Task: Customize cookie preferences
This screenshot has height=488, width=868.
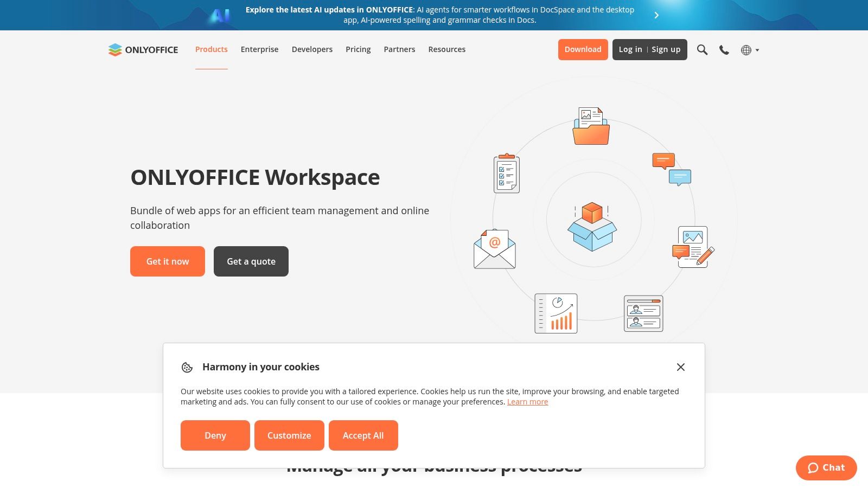Action: [289, 435]
